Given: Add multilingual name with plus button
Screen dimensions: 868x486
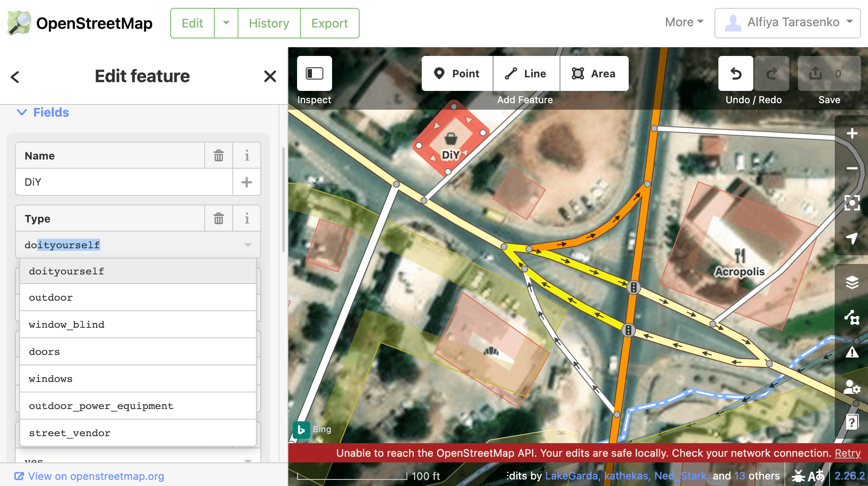Looking at the screenshot, I should click(247, 182).
